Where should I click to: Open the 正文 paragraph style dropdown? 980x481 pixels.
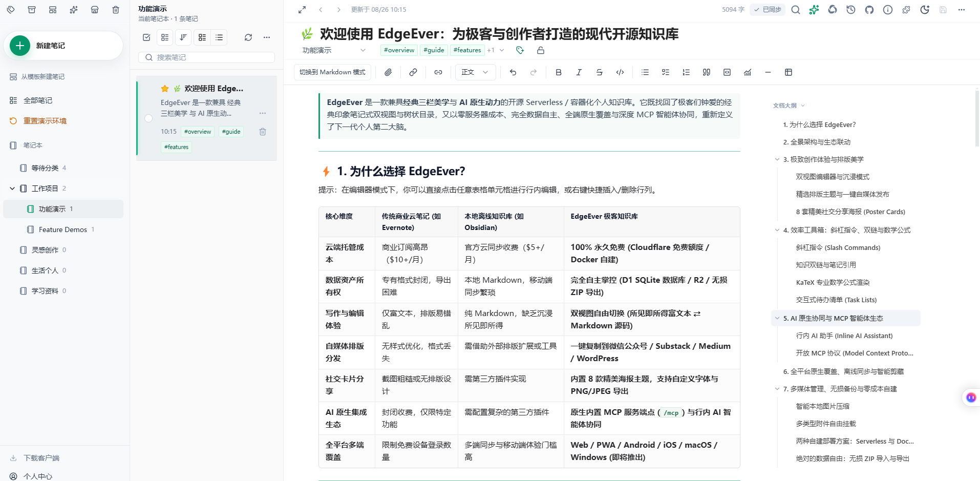(475, 72)
